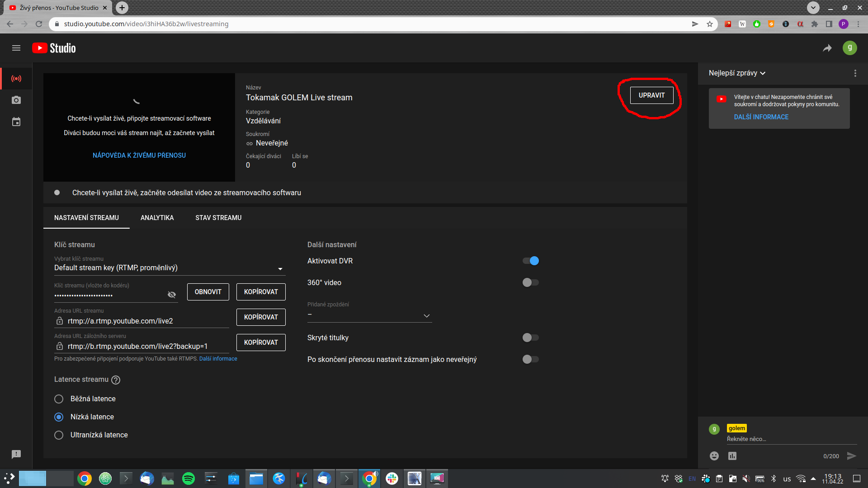Expand the Default stream key dropdown
868x488 pixels.
pos(170,268)
